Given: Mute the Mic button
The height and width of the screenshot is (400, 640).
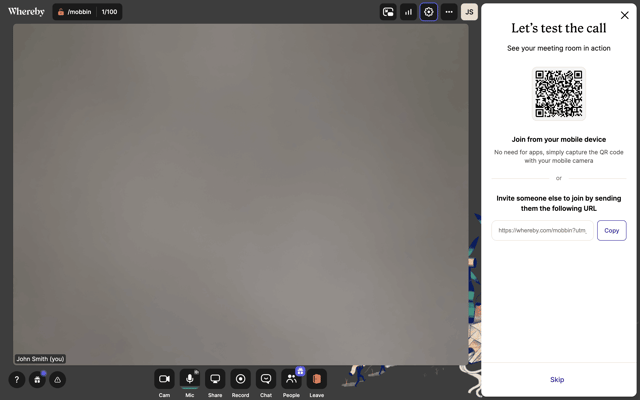Looking at the screenshot, I should point(190,379).
